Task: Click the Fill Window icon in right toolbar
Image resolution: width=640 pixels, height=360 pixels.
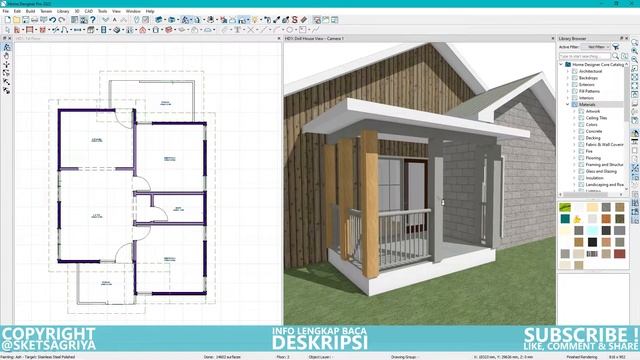Action: coord(635,77)
